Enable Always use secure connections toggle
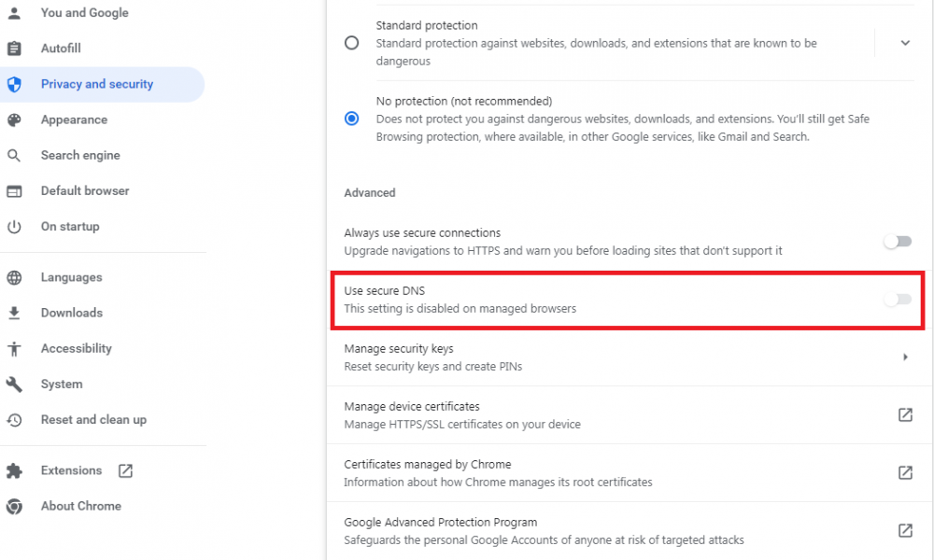 897,242
